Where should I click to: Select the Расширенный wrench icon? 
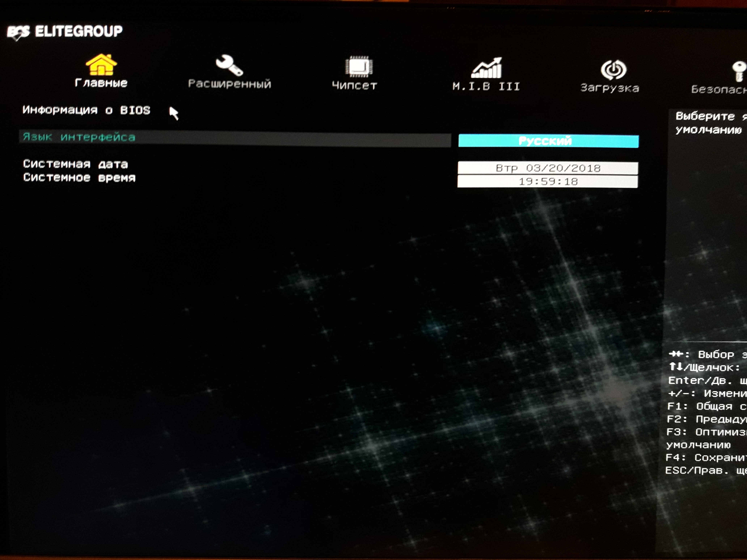(230, 65)
